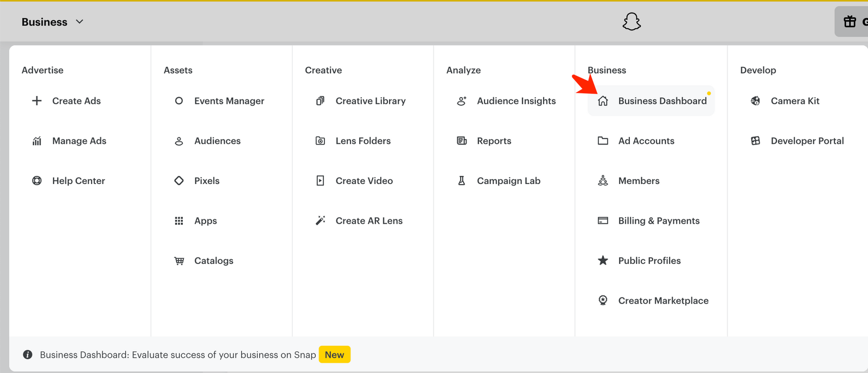Click the play icon beside Create Video
868x373 pixels.
(x=321, y=181)
